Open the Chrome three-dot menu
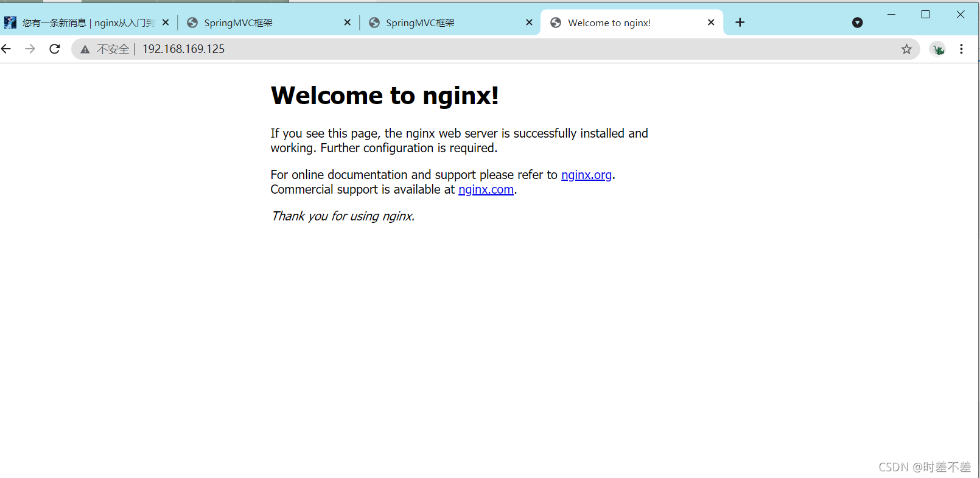This screenshot has width=980, height=478. click(x=961, y=49)
